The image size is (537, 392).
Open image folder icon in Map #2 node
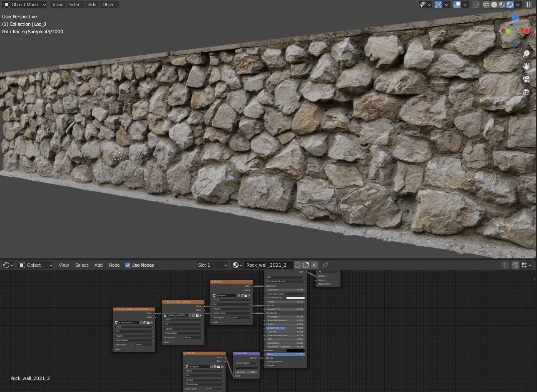click(246, 295)
